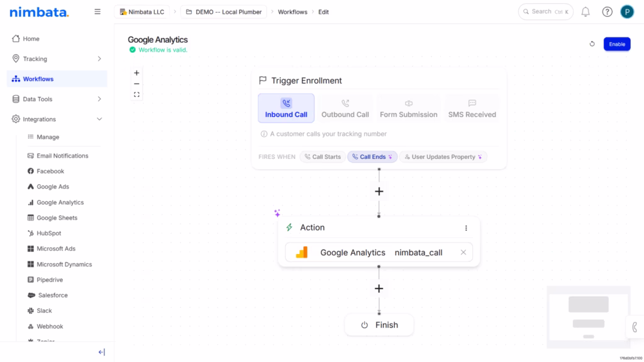Click the blue Enable button
The height and width of the screenshot is (362, 644).
click(x=617, y=44)
